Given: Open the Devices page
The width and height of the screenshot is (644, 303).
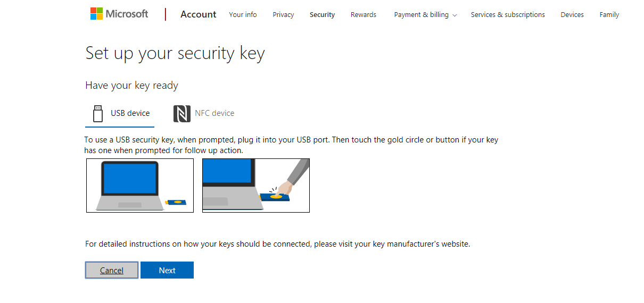Looking at the screenshot, I should pos(572,15).
